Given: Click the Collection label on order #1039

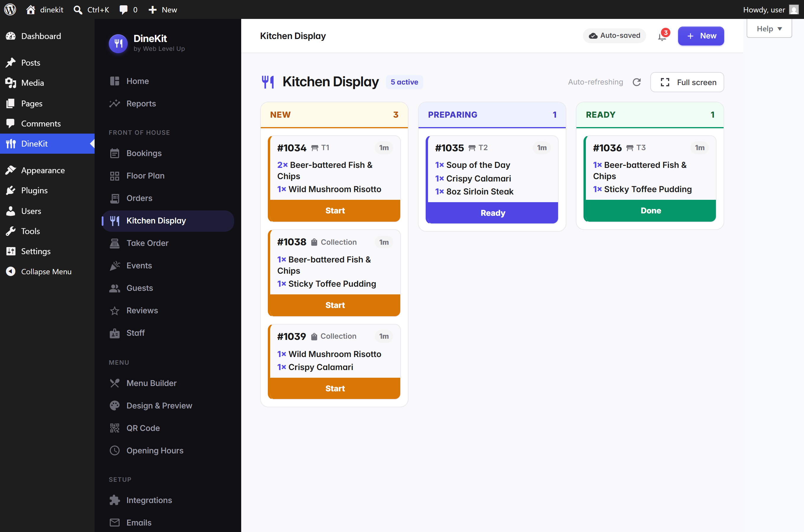Looking at the screenshot, I should coord(338,336).
